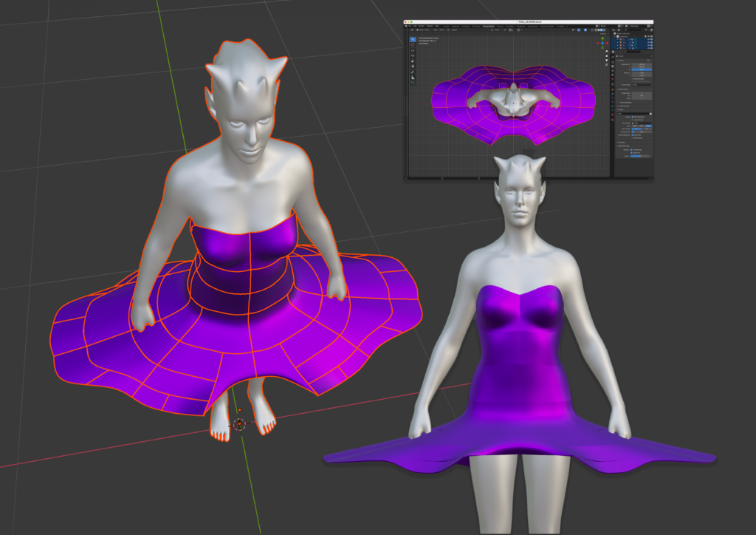Activate the Rotate tool
This screenshot has width=756, height=535.
coord(413,56)
